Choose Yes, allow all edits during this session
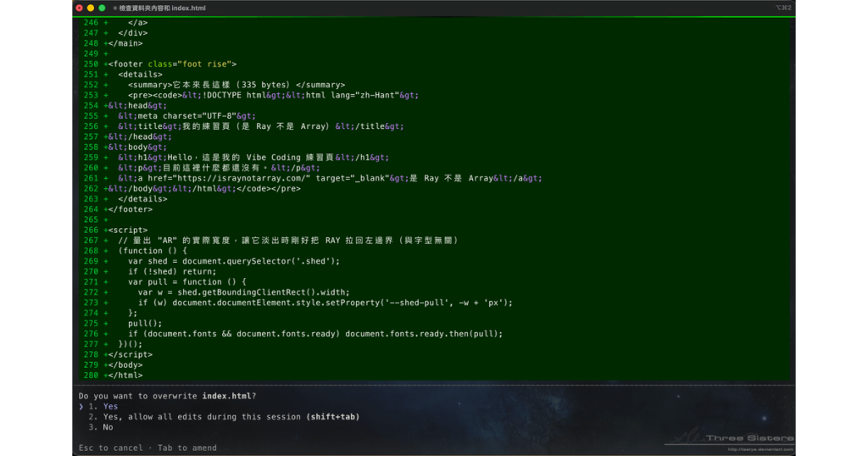 (x=224, y=417)
